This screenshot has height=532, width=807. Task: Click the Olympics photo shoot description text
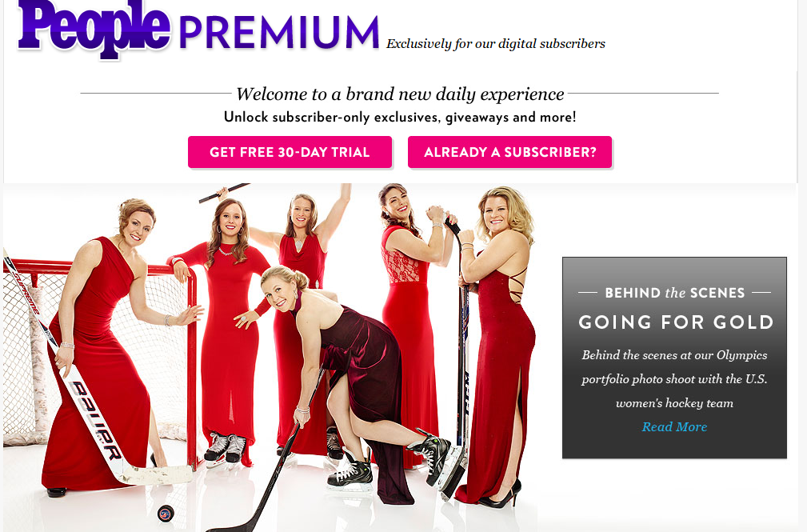[675, 379]
